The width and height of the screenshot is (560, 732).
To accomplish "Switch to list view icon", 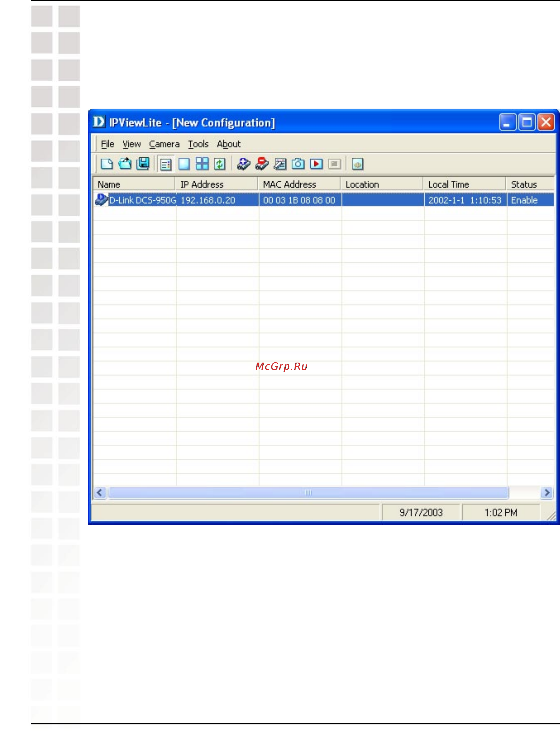I will click(x=166, y=164).
